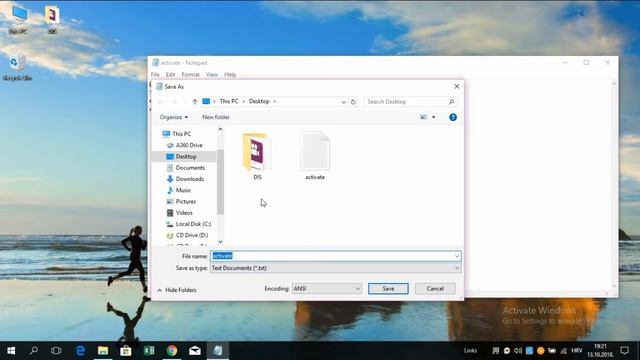Click This PC in the address breadcrumb
This screenshot has height=360, width=640.
(229, 101)
